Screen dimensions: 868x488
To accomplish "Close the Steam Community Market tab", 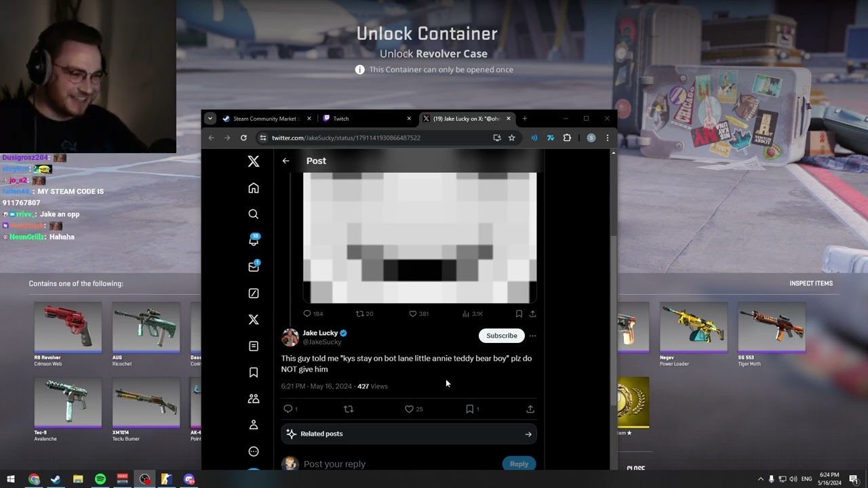I will [309, 119].
